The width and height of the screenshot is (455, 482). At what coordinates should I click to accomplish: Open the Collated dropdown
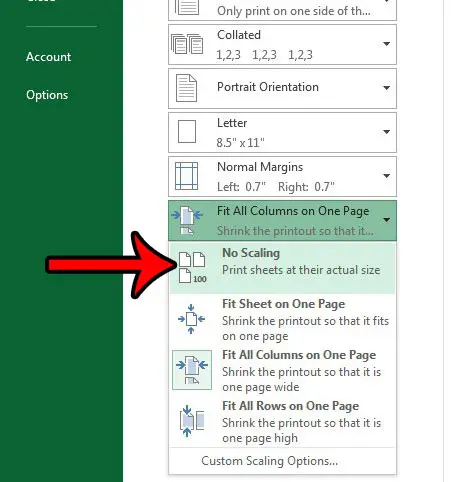[282, 44]
